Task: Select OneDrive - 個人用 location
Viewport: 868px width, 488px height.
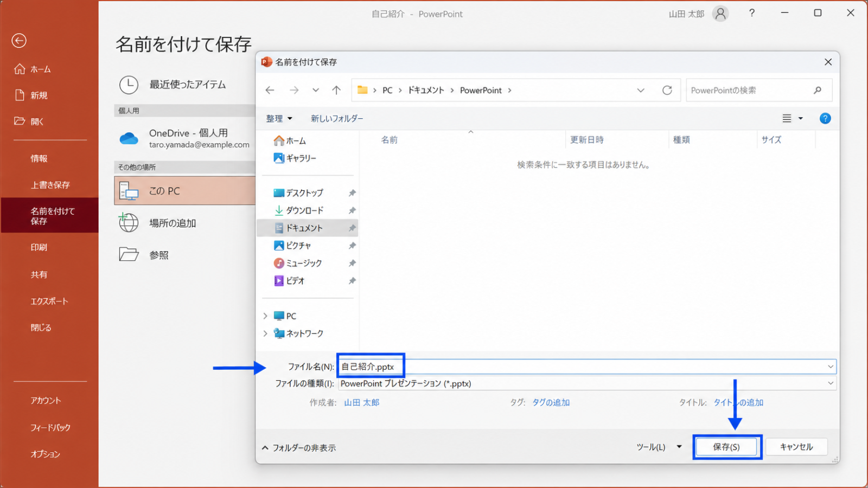Action: click(x=184, y=138)
